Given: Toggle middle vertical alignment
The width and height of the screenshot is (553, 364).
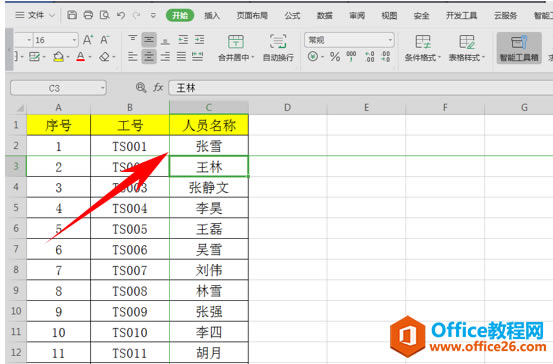Looking at the screenshot, I should [149, 40].
